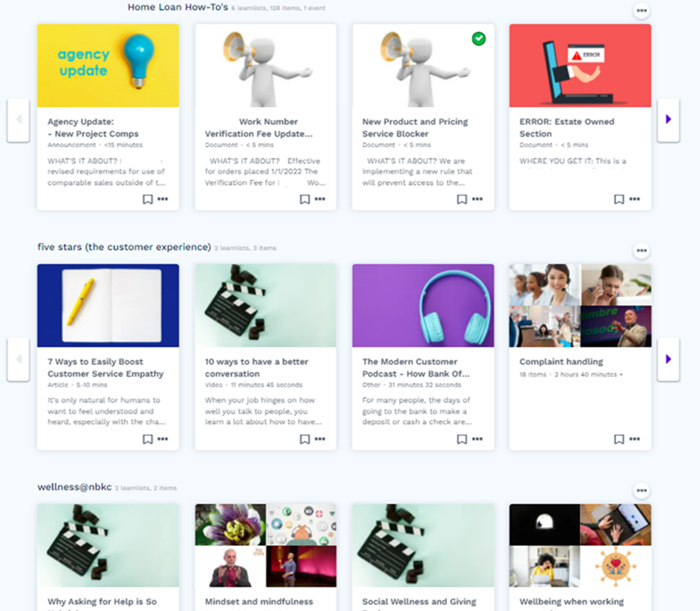Click the red laptop ERROR thumbnail
This screenshot has height=611, width=700.
point(580,66)
